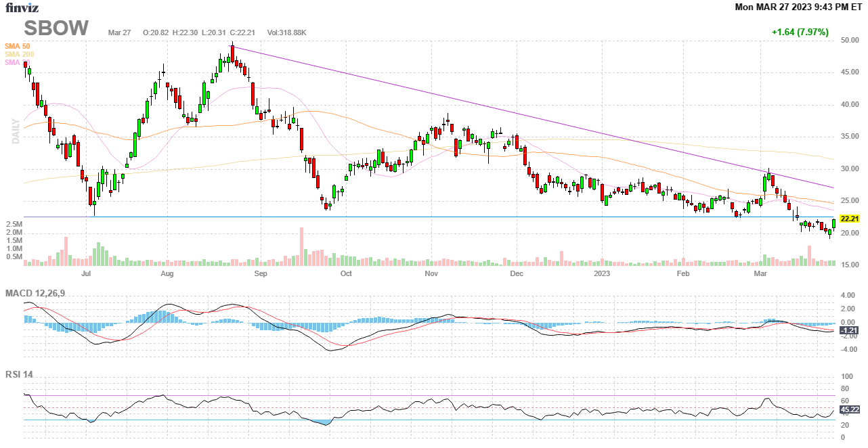868x448 pixels.
Task: Click the Vol:318.88K volume readout
Action: point(286,32)
